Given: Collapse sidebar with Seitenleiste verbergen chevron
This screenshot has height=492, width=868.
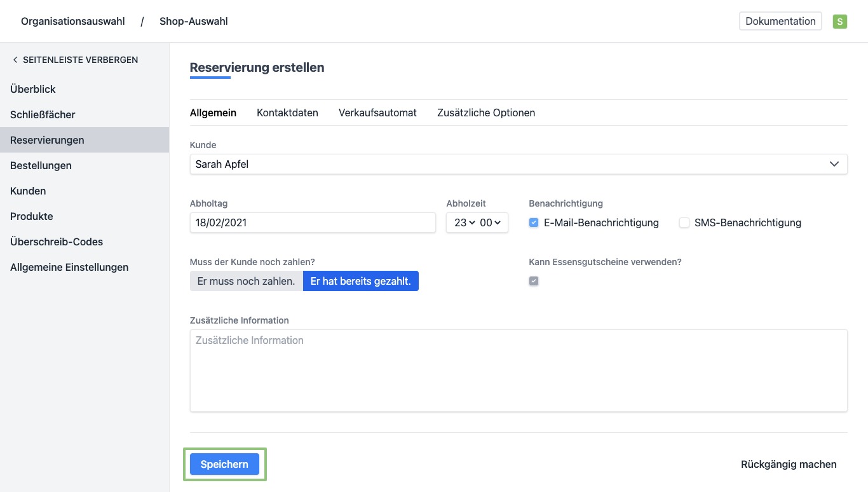Looking at the screenshot, I should (15, 60).
